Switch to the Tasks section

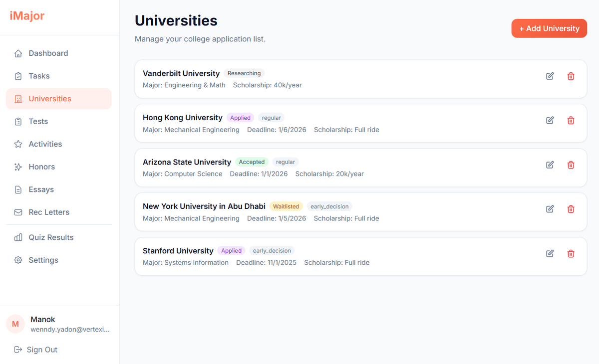coord(38,76)
